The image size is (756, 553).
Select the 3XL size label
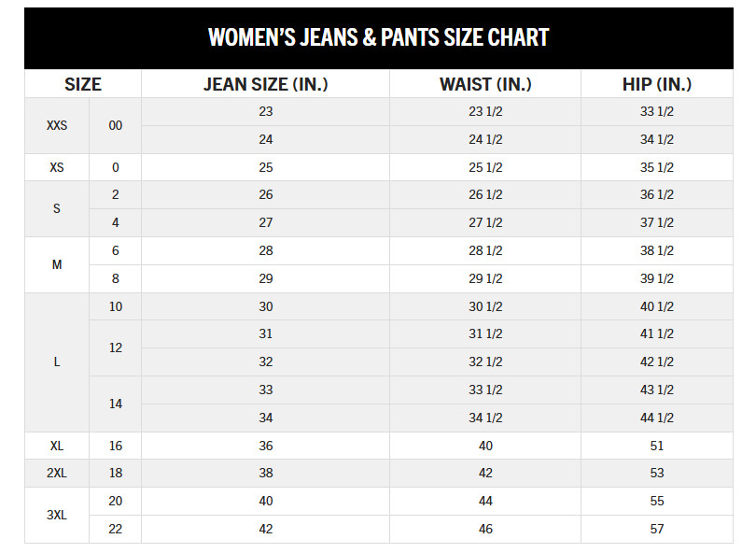[x=57, y=516]
